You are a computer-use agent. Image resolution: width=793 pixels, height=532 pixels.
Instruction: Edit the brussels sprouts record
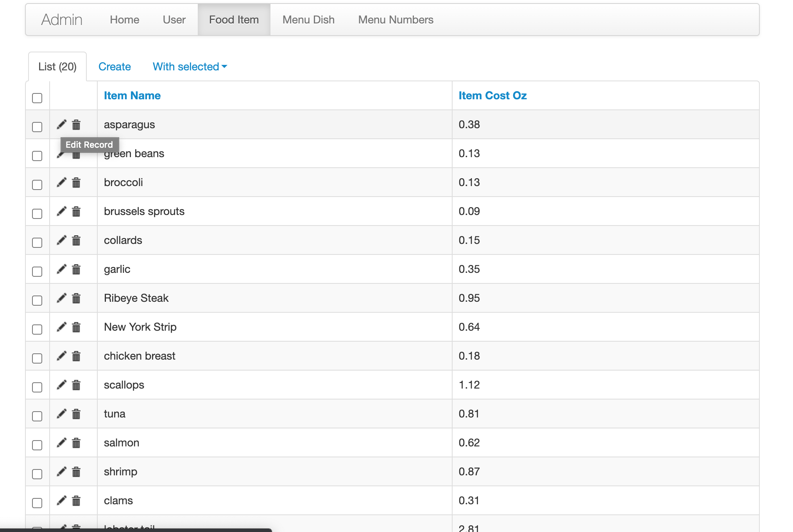(61, 211)
